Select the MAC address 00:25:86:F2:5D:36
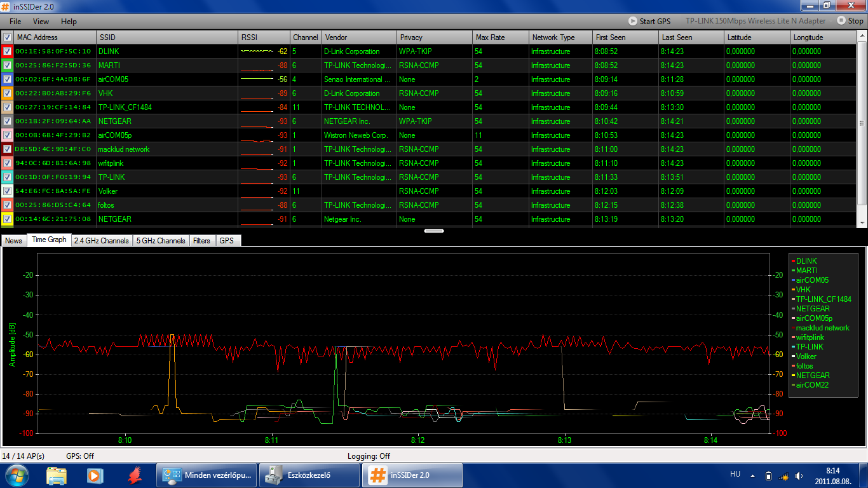 click(x=53, y=65)
